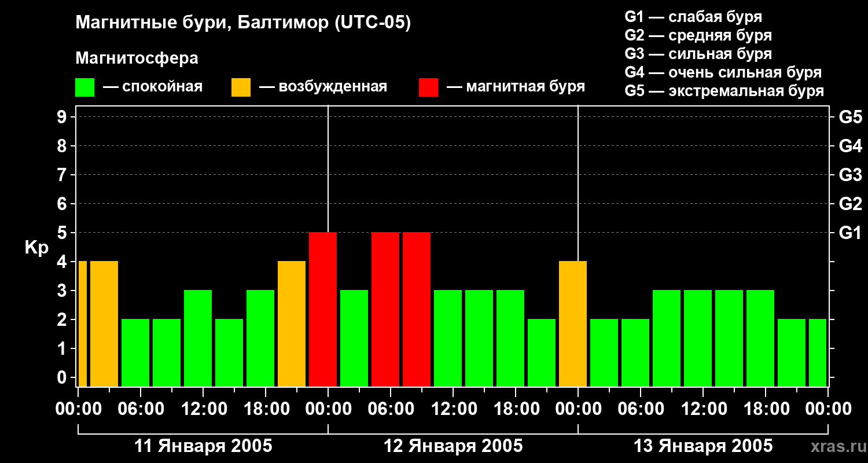Click the G3 label on right axis
868x463 pixels.
850,175
